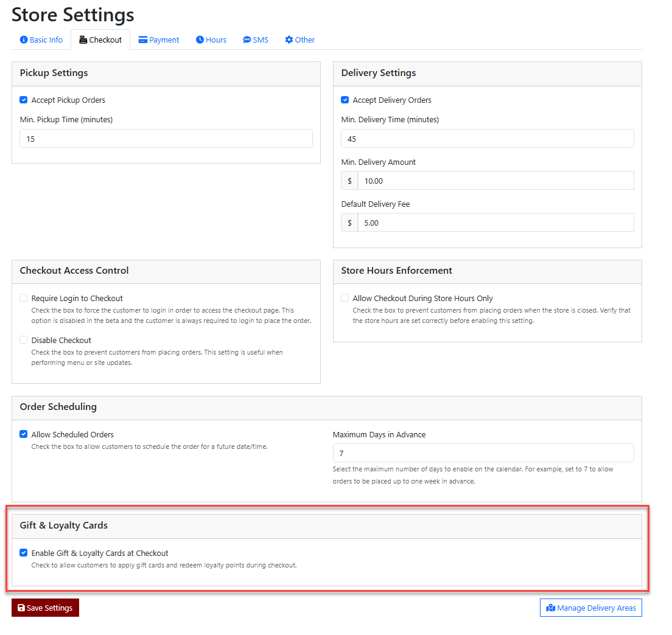Open Manage Delivery Areas
Viewport: 672px width, 635px height.
(590, 608)
